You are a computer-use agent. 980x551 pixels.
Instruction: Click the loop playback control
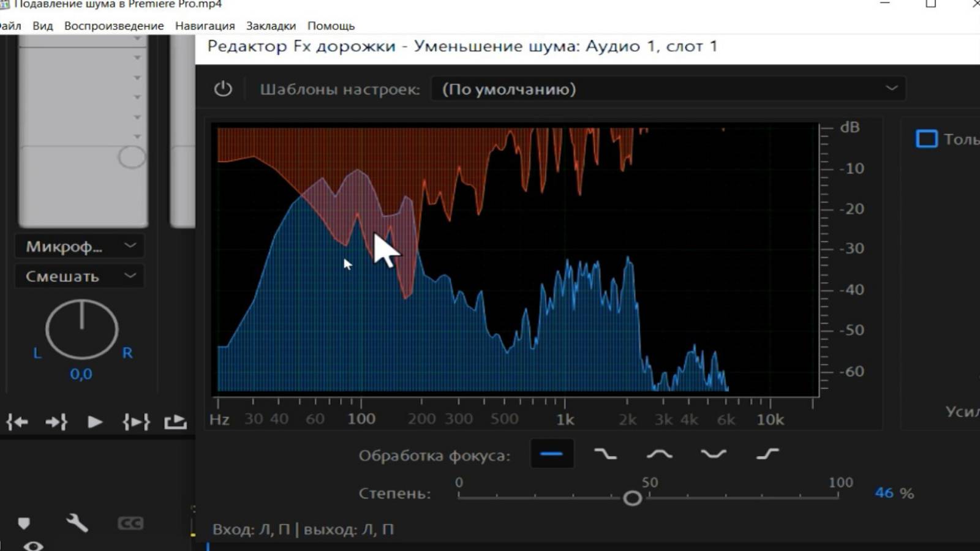tap(136, 421)
